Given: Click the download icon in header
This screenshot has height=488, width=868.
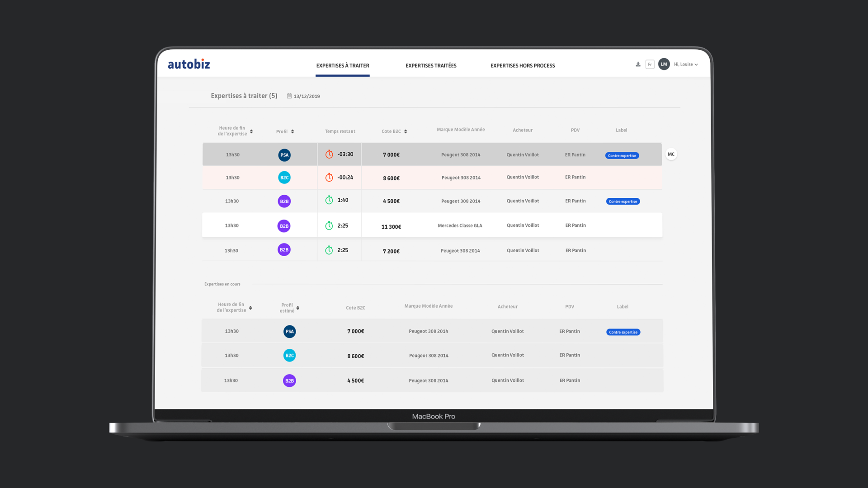Looking at the screenshot, I should coord(638,64).
